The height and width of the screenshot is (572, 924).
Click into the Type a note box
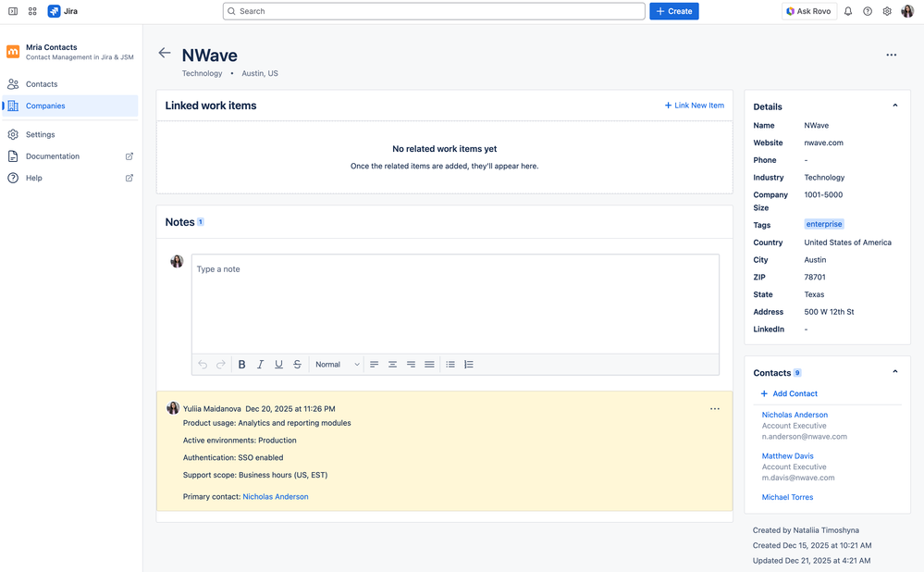point(455,305)
